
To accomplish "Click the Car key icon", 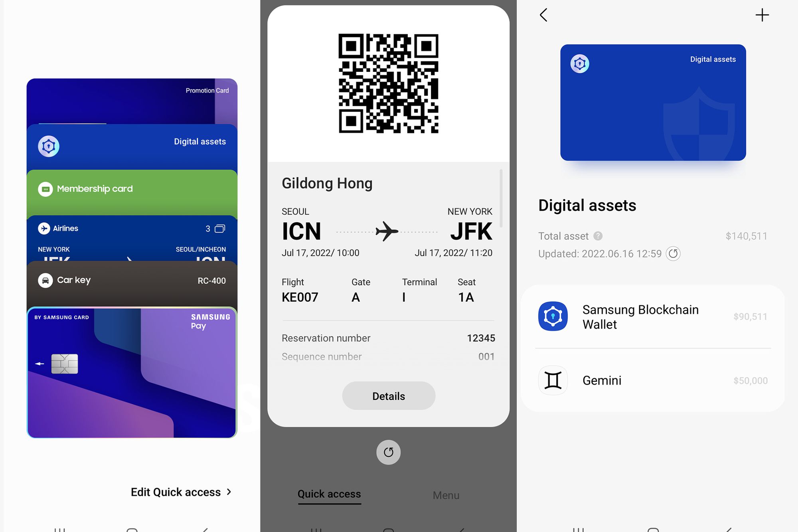I will [x=46, y=280].
